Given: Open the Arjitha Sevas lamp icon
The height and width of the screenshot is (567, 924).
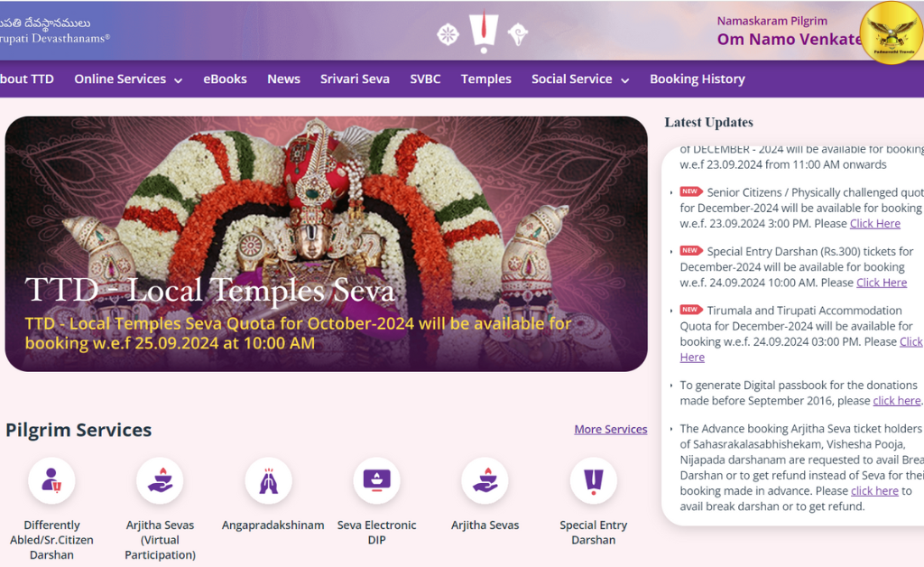Looking at the screenshot, I should pos(485,481).
